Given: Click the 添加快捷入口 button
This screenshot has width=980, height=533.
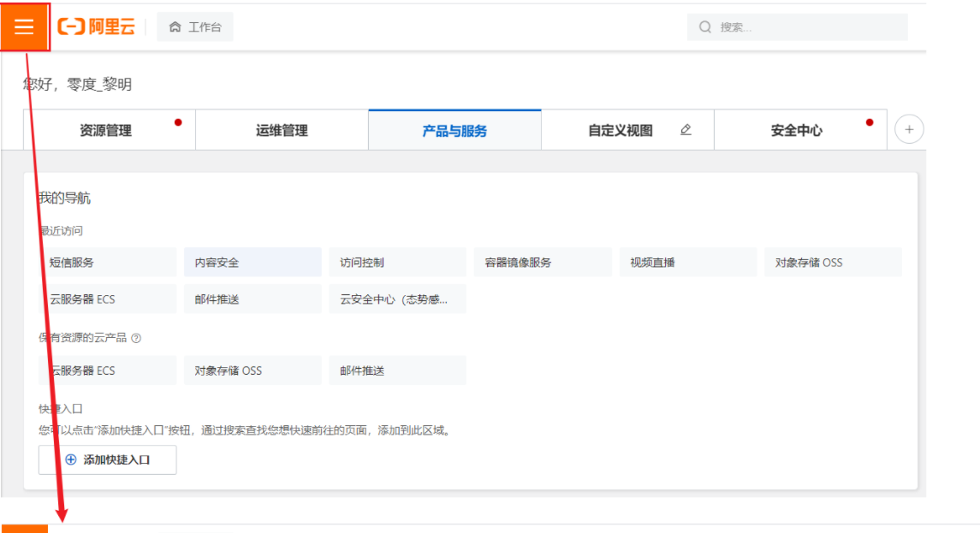Looking at the screenshot, I should coord(108,460).
